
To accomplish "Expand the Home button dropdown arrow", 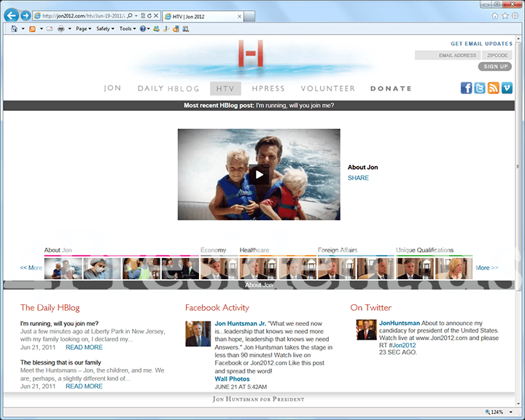I will pyautogui.click(x=23, y=29).
